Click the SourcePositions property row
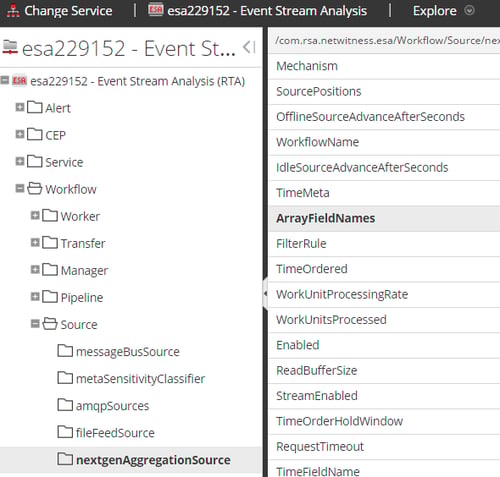 (384, 91)
